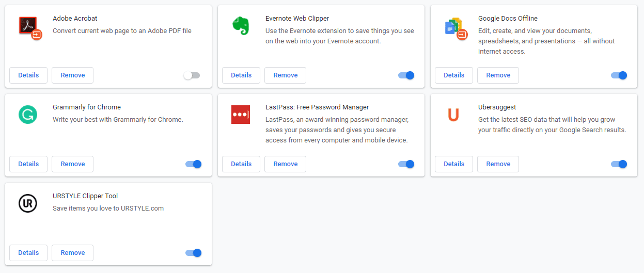The image size is (644, 273).
Task: Remove the Ubersuggest extension
Action: [x=498, y=164]
